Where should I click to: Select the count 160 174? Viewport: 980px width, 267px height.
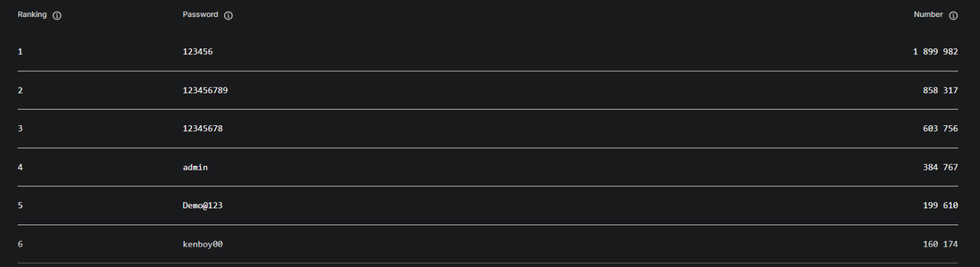click(x=941, y=244)
